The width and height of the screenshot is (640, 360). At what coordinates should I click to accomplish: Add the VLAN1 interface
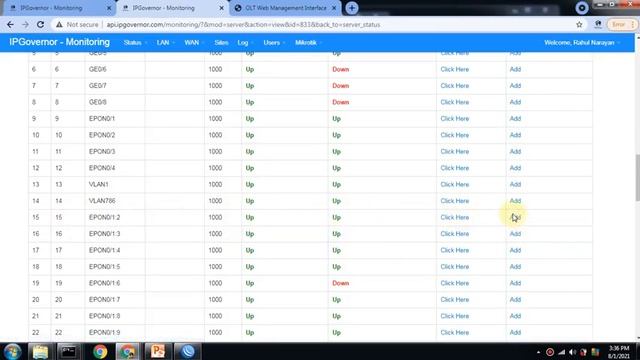click(x=515, y=184)
